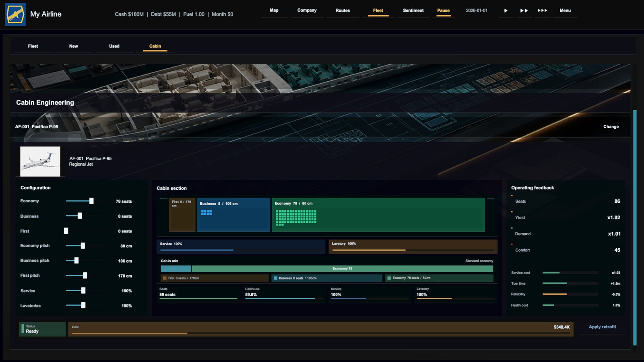
Task: Click the Cabin use 89.6% value
Action: 251,295
